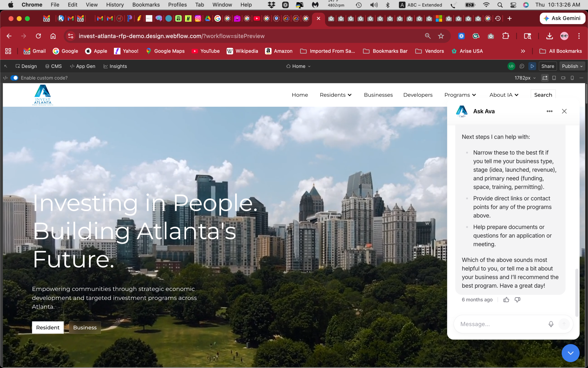Open the Webflow comments icon

[522, 66]
